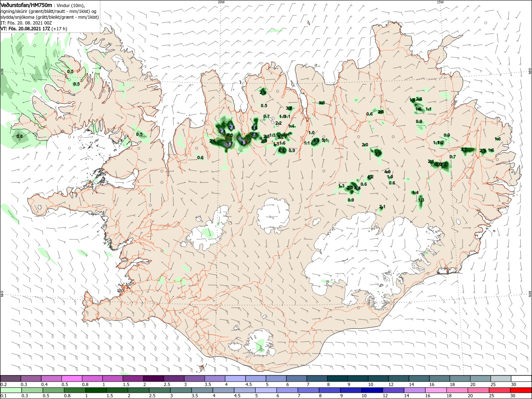Click the 3.7 precipitation value on the map
Screen dimensions: 532x399
coord(464,149)
